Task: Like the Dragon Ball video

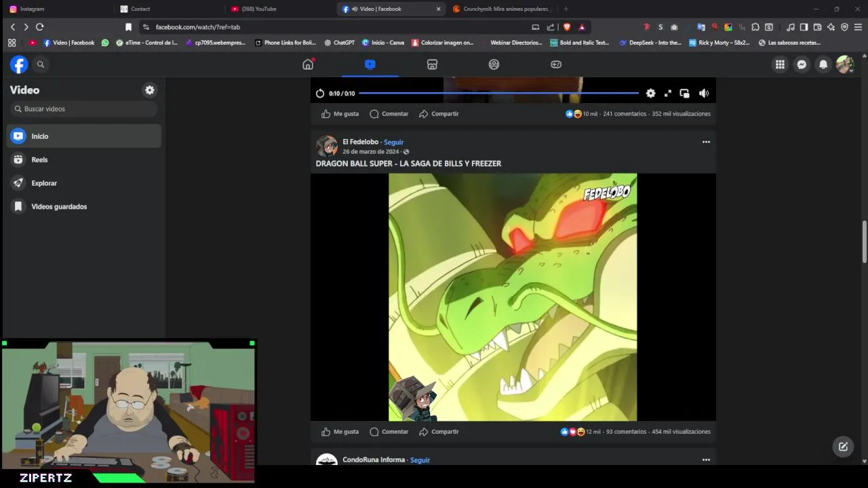Action: pos(340,432)
